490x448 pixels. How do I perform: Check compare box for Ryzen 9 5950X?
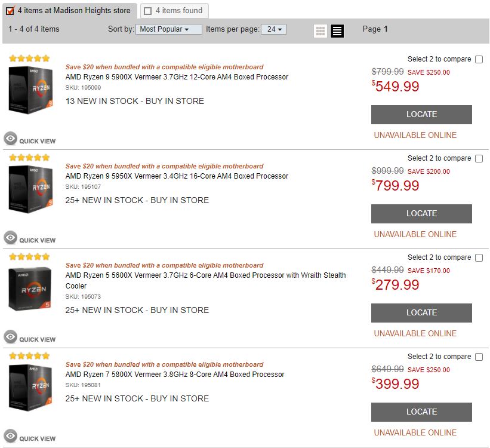(479, 158)
